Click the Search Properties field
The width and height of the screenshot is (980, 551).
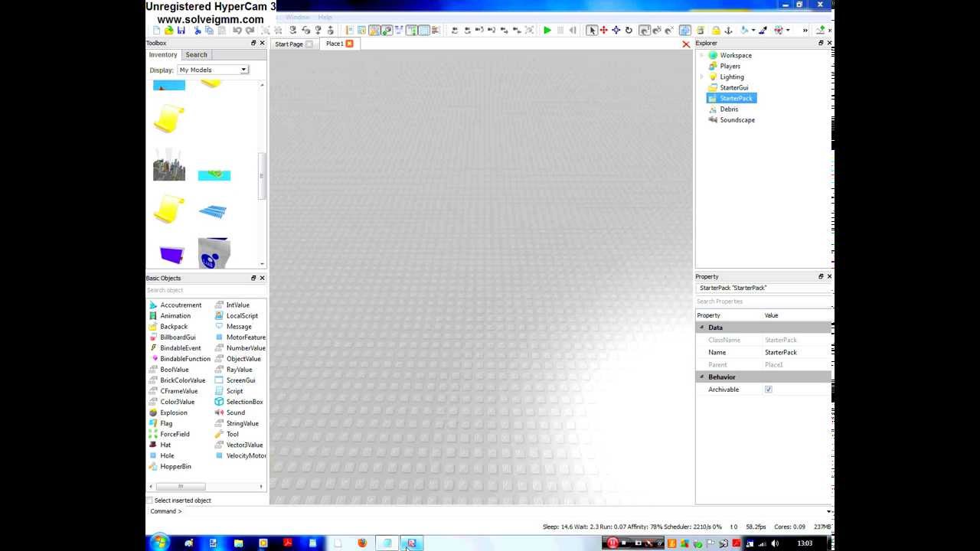coord(763,302)
